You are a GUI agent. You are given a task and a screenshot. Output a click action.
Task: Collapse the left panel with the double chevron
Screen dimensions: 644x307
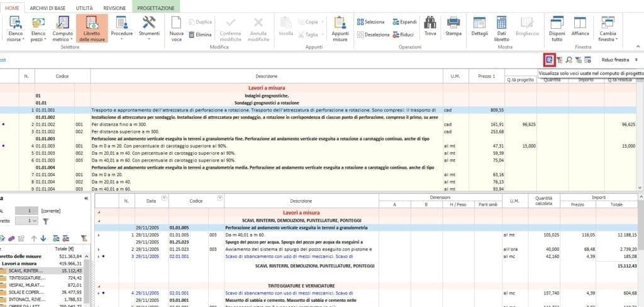click(86, 198)
